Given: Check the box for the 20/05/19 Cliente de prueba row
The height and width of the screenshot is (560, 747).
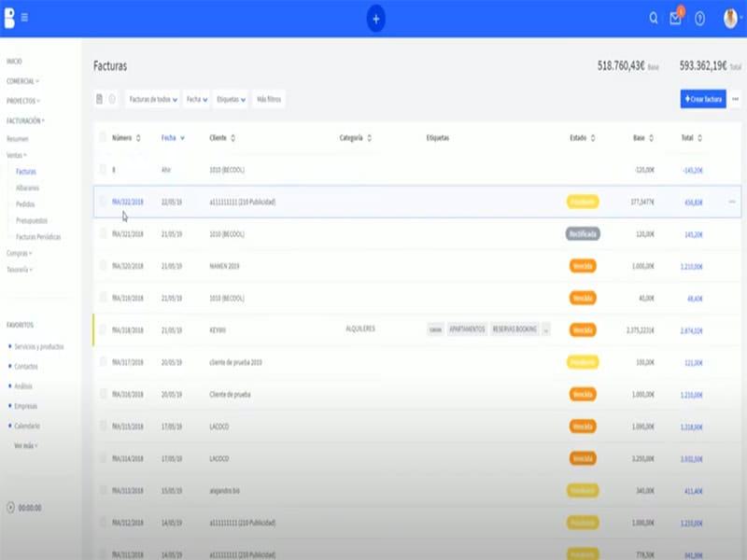Looking at the screenshot, I should pyautogui.click(x=103, y=394).
